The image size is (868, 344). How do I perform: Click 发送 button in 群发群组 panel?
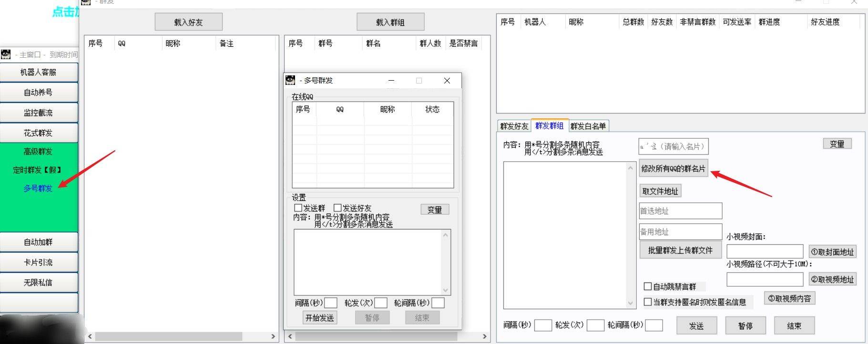(x=696, y=326)
